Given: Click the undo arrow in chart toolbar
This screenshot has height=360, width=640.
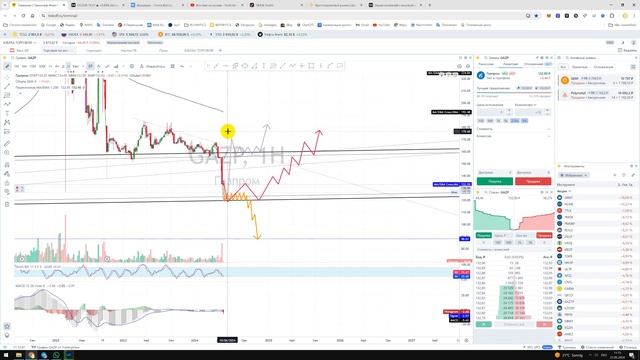Looking at the screenshot, I should pyautogui.click(x=182, y=66).
